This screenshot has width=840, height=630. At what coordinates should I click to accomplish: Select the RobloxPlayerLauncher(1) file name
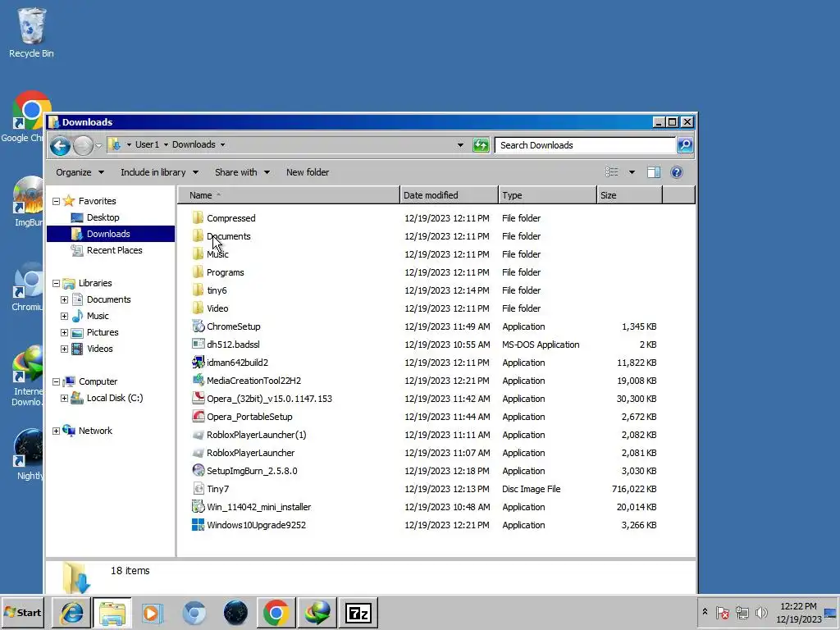257,435
